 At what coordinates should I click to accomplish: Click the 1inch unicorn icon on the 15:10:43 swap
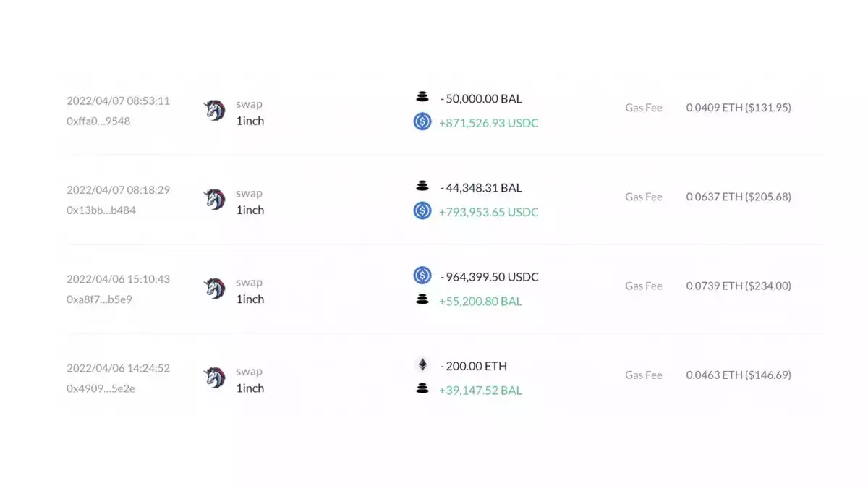214,289
